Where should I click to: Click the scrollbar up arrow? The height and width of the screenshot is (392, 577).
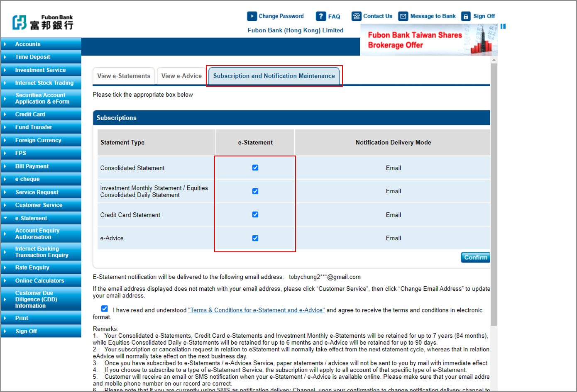(x=494, y=60)
